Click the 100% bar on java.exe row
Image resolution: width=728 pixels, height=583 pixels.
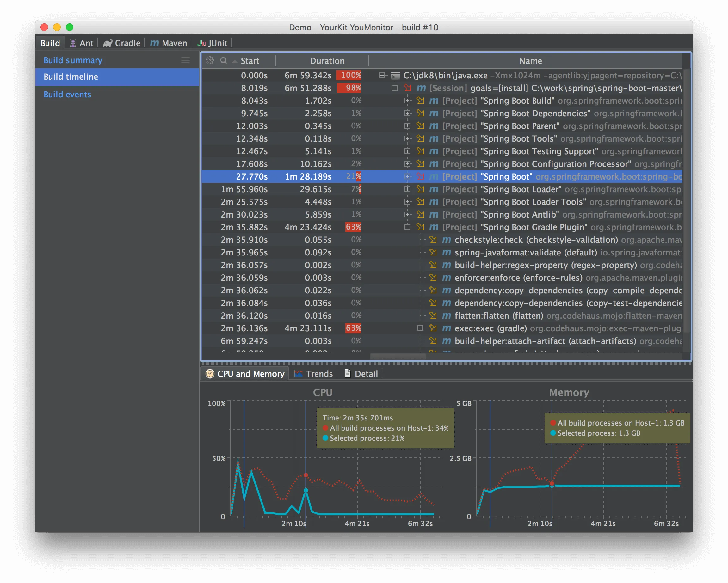click(349, 75)
